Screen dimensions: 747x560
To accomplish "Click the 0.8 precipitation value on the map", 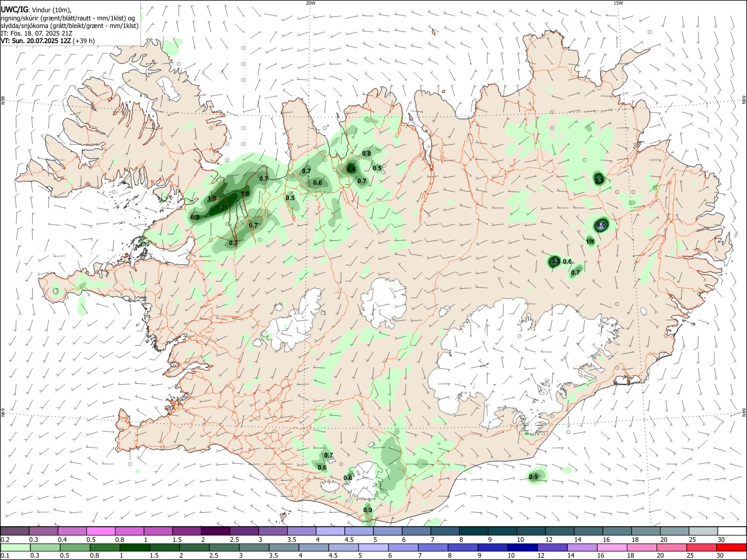I will pyautogui.click(x=366, y=154).
